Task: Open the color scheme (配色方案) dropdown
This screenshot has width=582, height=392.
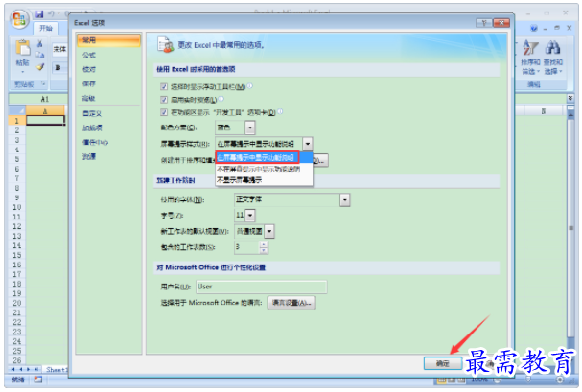Action: 250,127
